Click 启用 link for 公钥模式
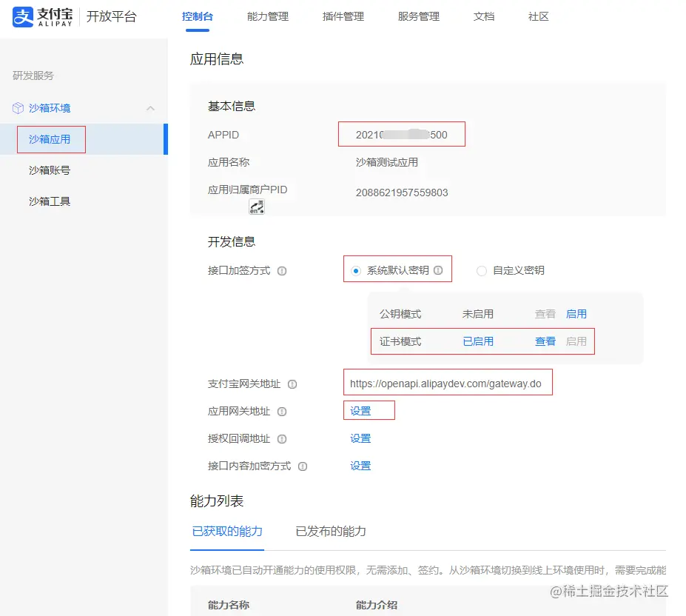Image resolution: width=686 pixels, height=616 pixels. tap(576, 314)
